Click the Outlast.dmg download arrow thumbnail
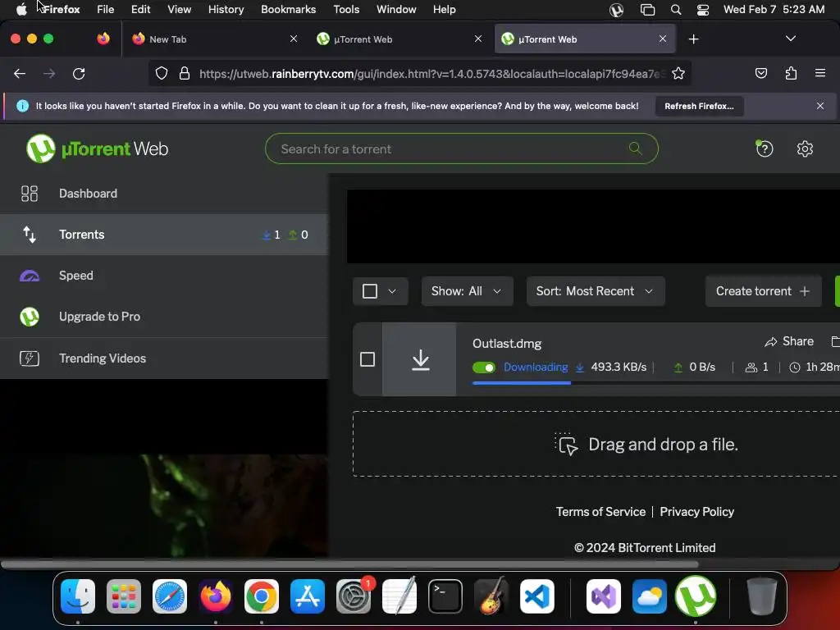The image size is (840, 630). [421, 359]
